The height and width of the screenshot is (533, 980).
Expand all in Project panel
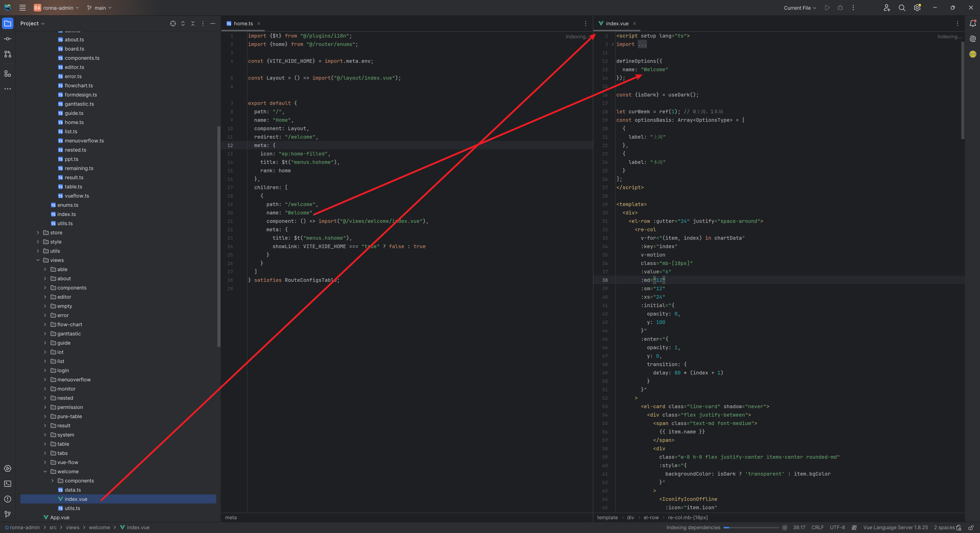(183, 23)
